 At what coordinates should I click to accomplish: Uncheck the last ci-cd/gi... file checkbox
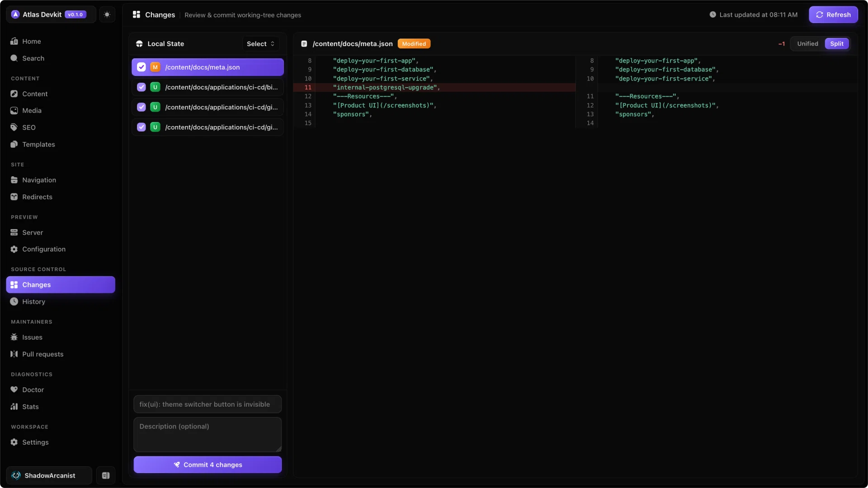(x=142, y=127)
